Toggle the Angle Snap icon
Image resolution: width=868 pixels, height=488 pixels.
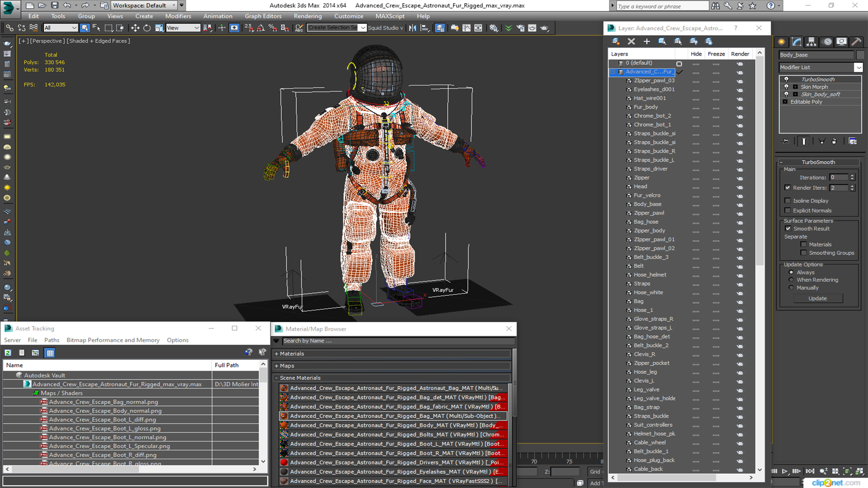point(260,28)
